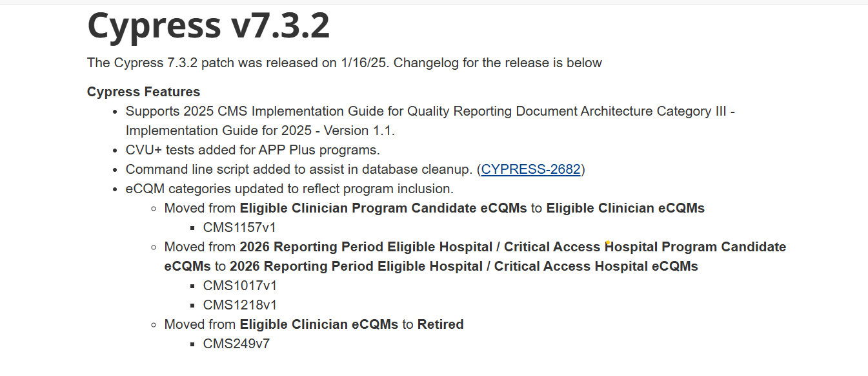Click the bold Cypress Features subheading
This screenshot has width=868, height=376.
coord(143,92)
